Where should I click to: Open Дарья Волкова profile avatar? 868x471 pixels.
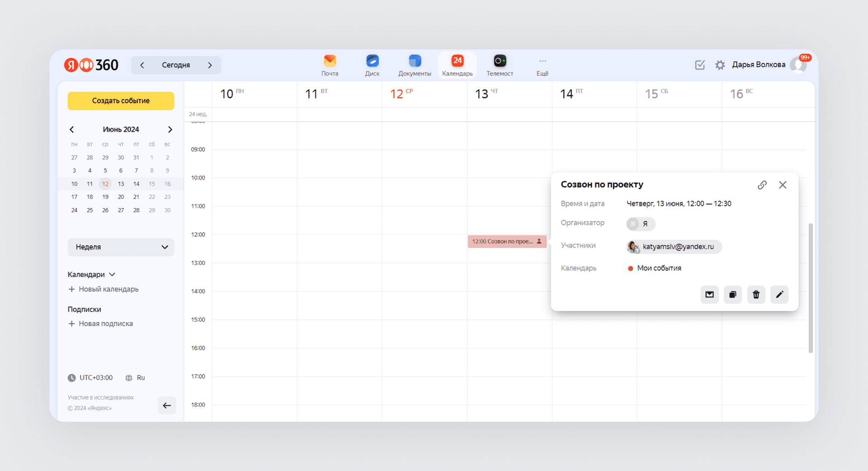point(798,65)
